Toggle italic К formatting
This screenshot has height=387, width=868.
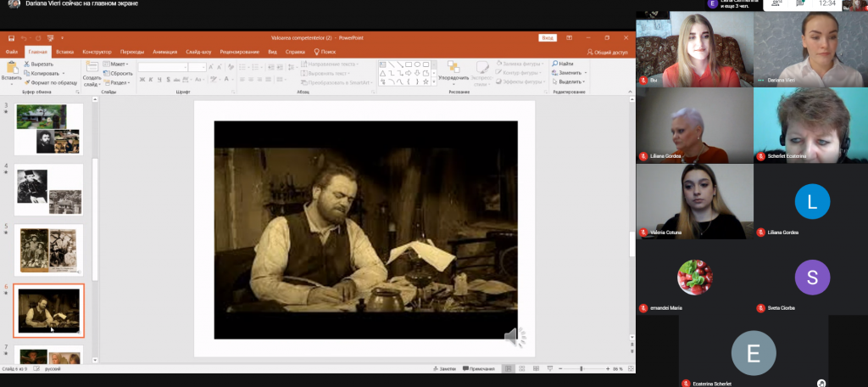coord(151,80)
